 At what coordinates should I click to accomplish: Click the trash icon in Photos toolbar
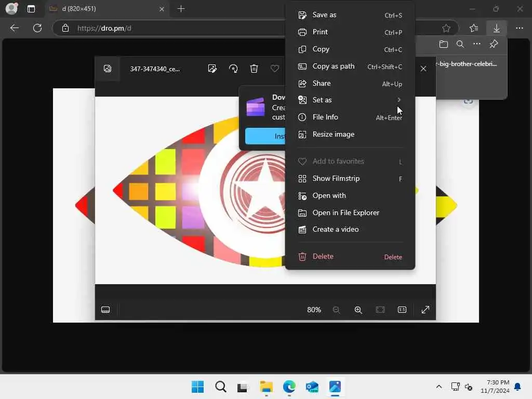coord(254,69)
